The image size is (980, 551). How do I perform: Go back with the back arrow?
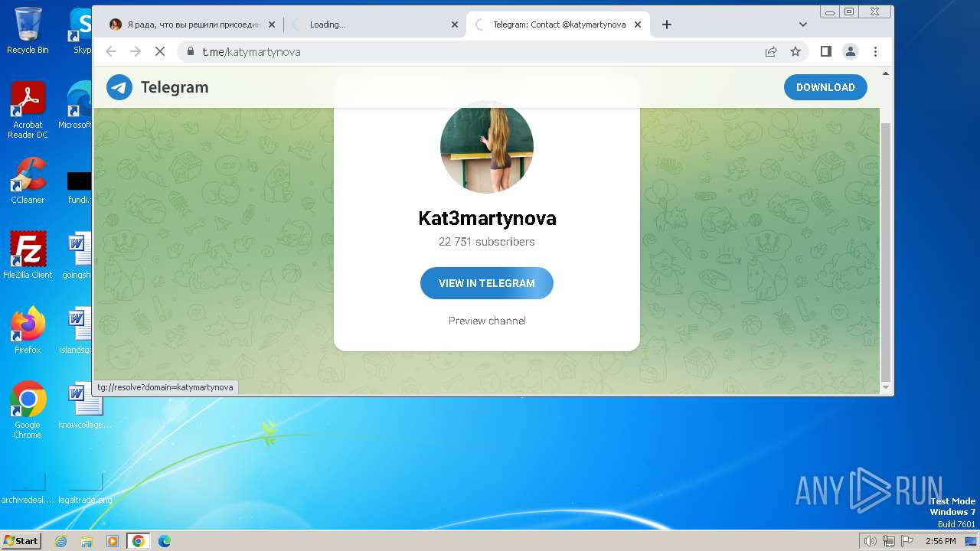(111, 51)
